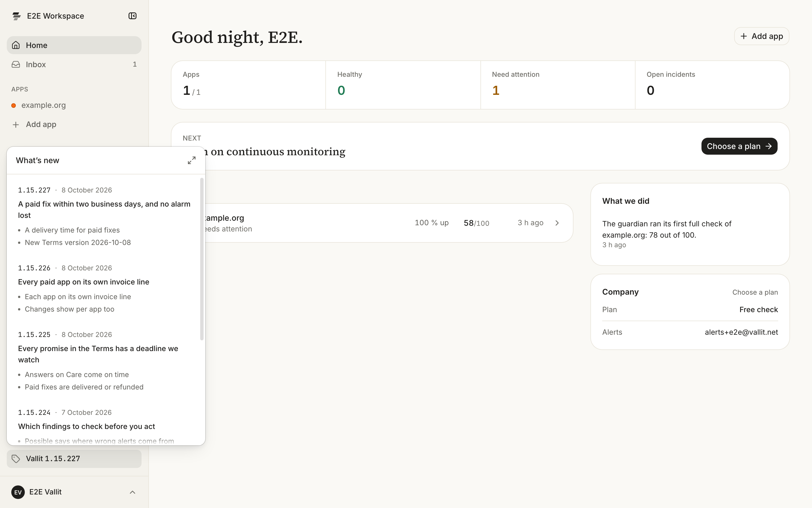The image size is (812, 508).
Task: Click the 58/100 score in example.org row
Action: pyautogui.click(x=476, y=223)
